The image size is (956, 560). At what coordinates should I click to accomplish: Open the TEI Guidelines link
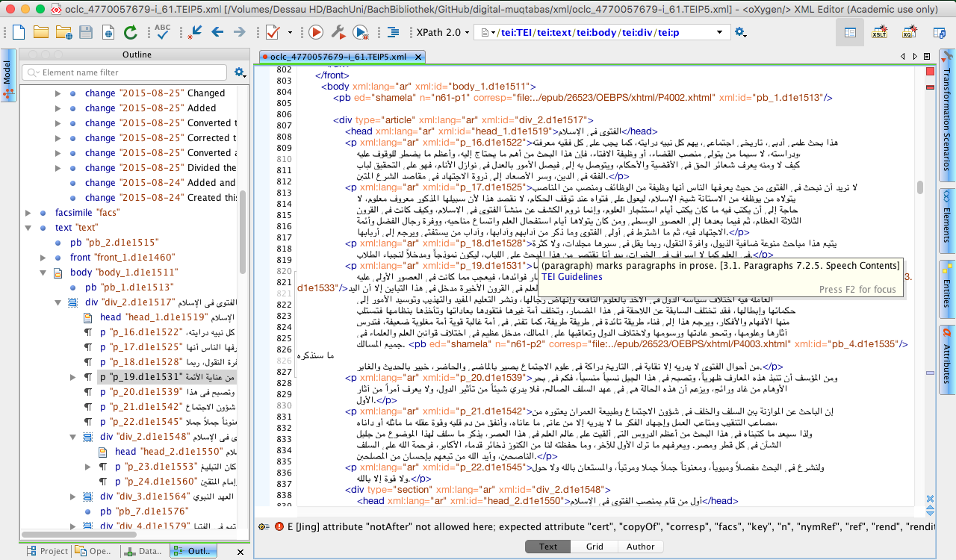point(572,277)
